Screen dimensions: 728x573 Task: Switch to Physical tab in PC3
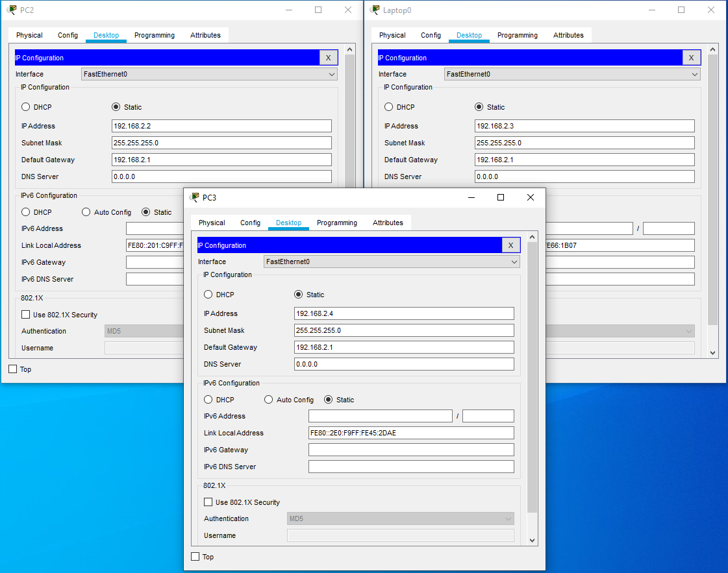[x=212, y=223]
